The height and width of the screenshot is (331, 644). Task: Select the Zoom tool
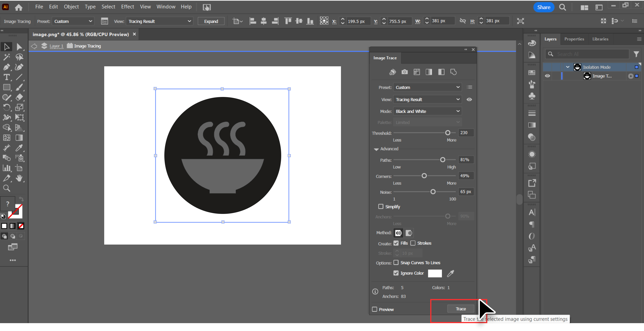[x=7, y=188]
